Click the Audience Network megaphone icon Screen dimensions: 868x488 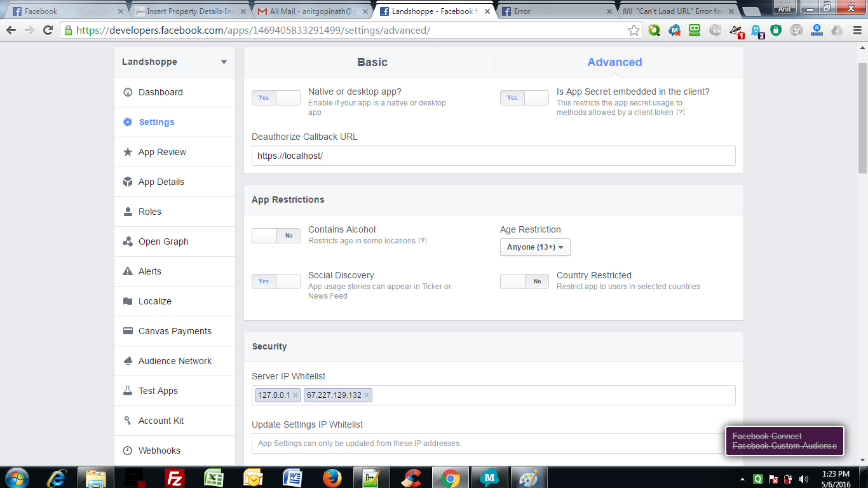pyautogui.click(x=127, y=361)
